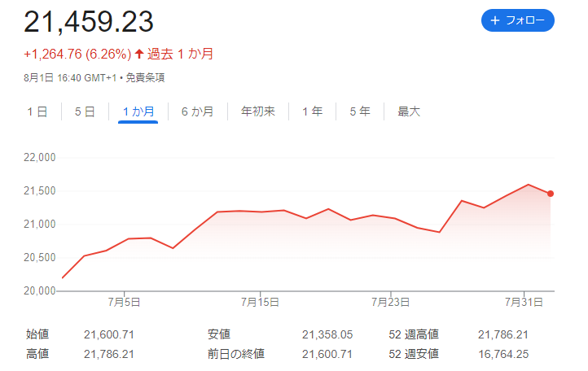The image size is (588, 371).
Task: Click the 安値 value 21,358.05
Action: [x=327, y=334]
